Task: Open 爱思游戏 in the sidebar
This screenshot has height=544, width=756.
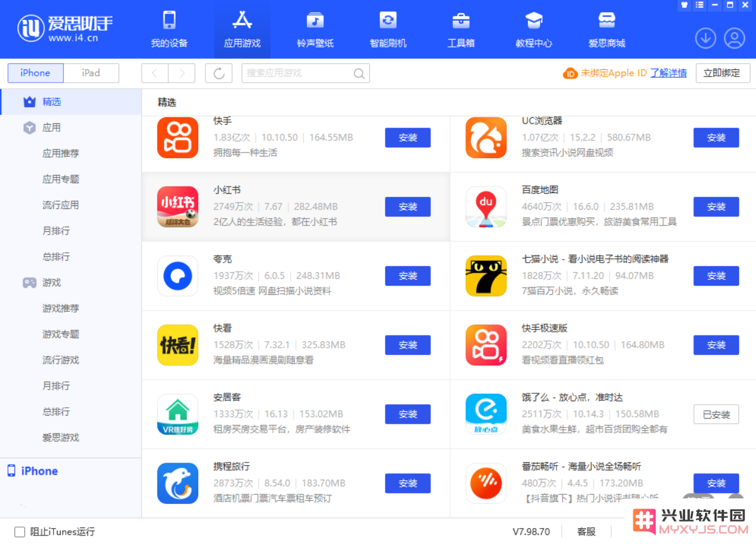Action: click(61, 438)
